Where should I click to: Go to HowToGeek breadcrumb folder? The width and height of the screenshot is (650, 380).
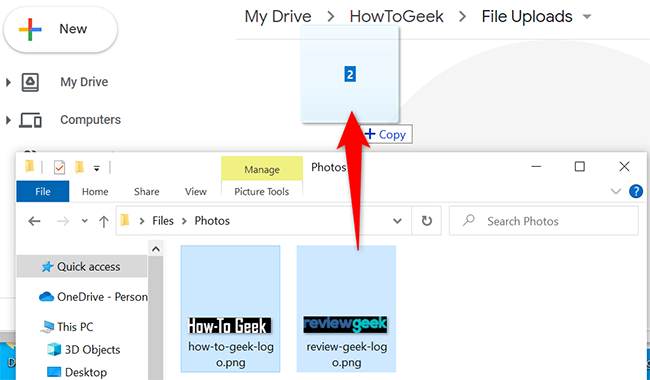click(x=396, y=17)
